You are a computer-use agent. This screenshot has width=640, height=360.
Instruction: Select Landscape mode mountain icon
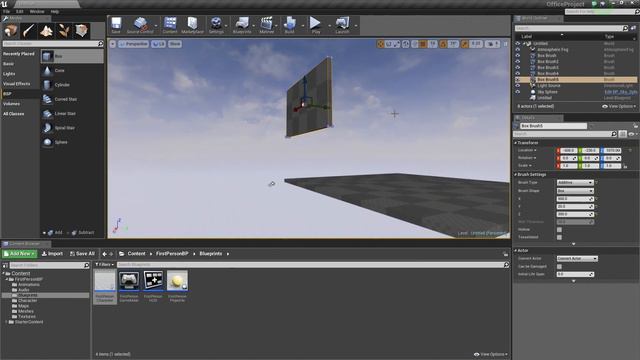tap(46, 31)
